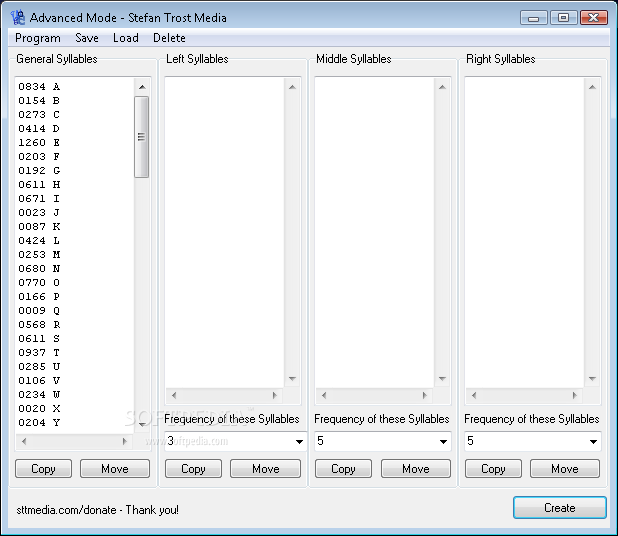This screenshot has height=536, width=618.
Task: Open the Delete menu
Action: (x=169, y=38)
